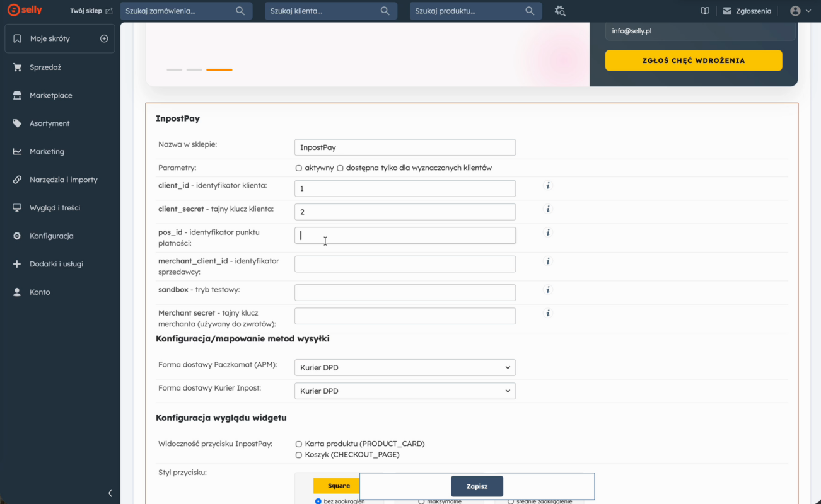Image resolution: width=821 pixels, height=504 pixels.
Task: Add a shortcut with the plus icon
Action: (104, 38)
